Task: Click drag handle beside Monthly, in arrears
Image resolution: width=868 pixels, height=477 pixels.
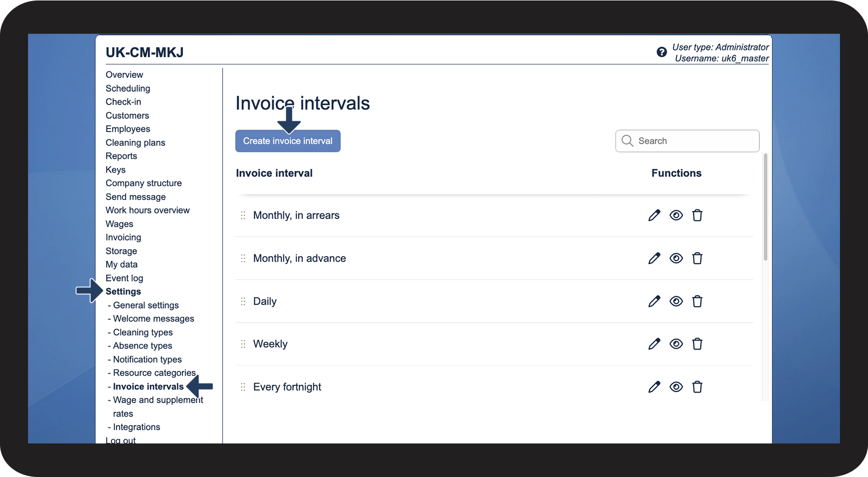Action: click(243, 215)
